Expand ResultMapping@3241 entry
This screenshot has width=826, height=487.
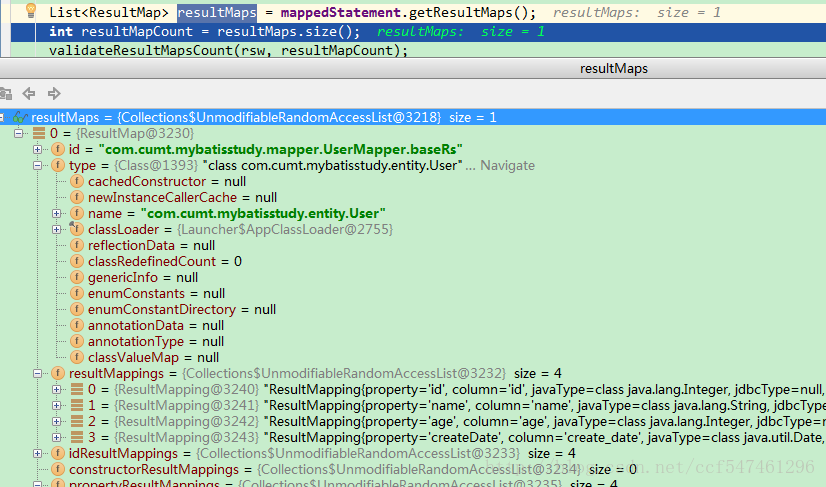[56, 405]
